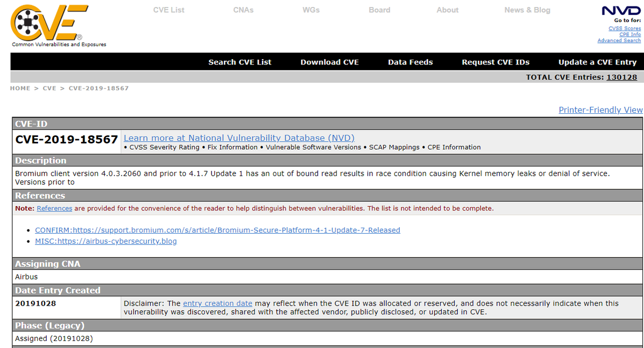Click the 20191028 date value
The width and height of the screenshot is (644, 348).
point(35,303)
